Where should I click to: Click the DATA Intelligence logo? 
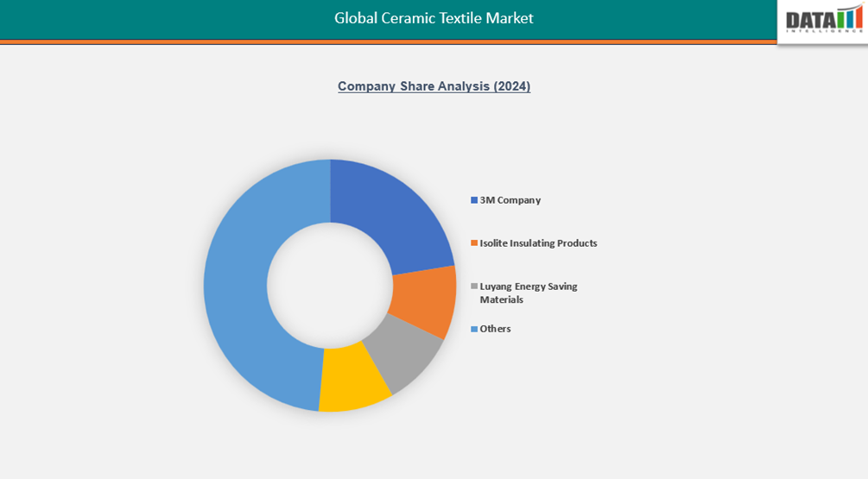click(x=824, y=20)
